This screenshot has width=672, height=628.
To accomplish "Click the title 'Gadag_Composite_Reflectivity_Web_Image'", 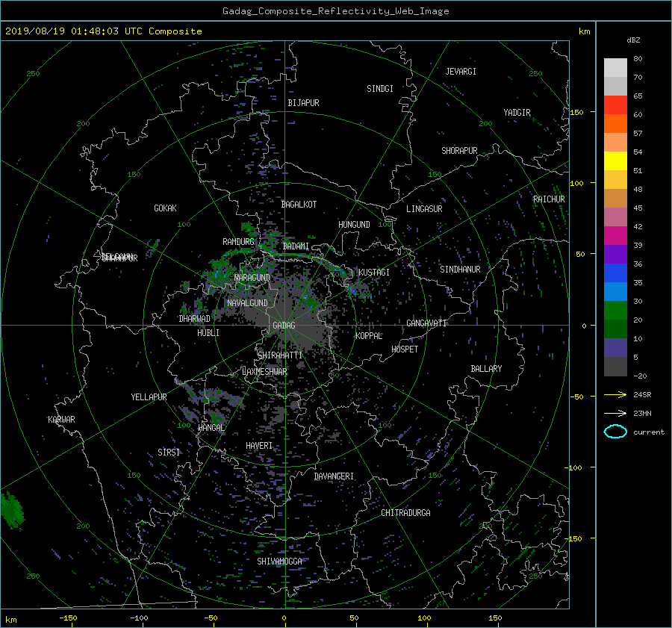I will pos(335,11).
